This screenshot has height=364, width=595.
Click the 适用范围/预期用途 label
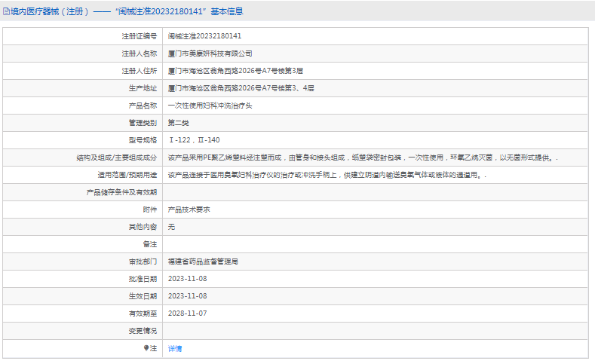coord(127,175)
